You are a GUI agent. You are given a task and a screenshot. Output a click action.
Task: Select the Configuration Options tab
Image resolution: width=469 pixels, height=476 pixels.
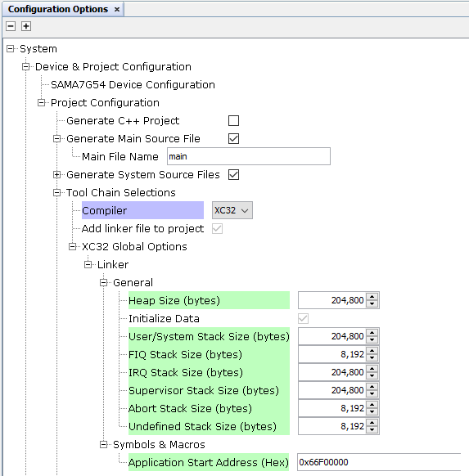point(58,10)
